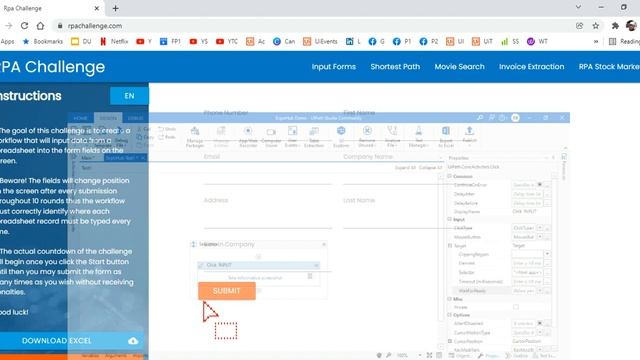
Task: Open the Apps bookmark shortcut
Action: coord(7,41)
